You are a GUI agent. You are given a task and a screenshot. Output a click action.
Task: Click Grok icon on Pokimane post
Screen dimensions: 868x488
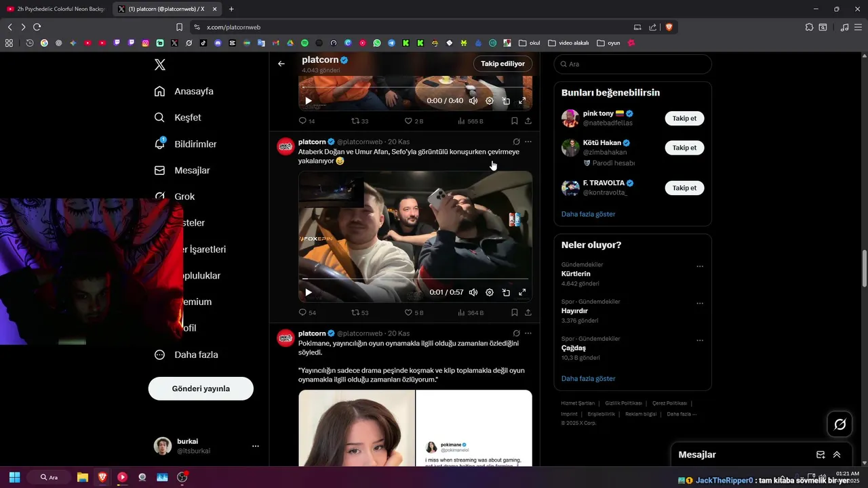(517, 333)
